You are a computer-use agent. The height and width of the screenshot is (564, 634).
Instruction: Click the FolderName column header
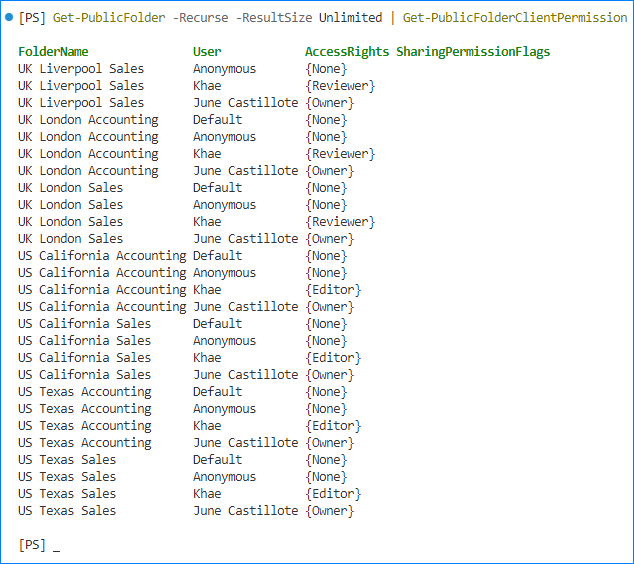[x=53, y=52]
